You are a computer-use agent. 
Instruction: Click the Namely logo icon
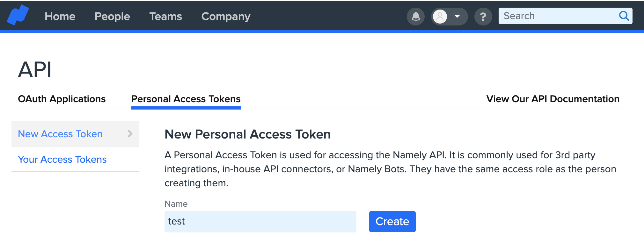(x=18, y=15)
